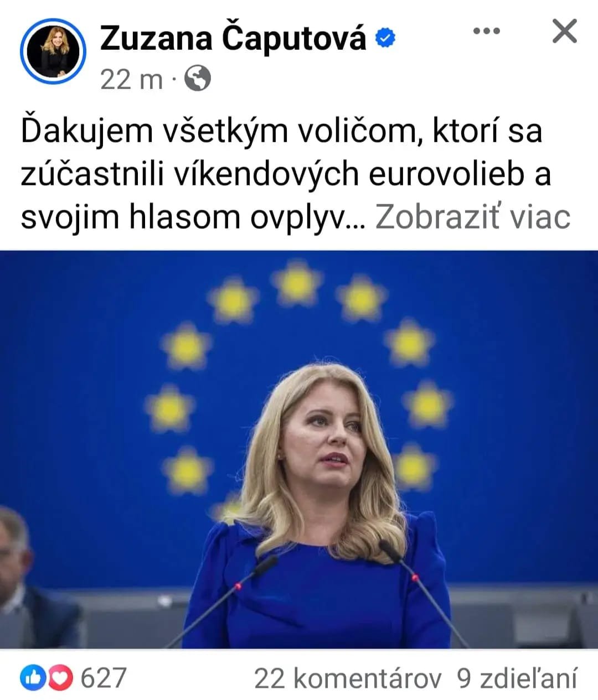Open the three-dot post options menu

[x=487, y=32]
